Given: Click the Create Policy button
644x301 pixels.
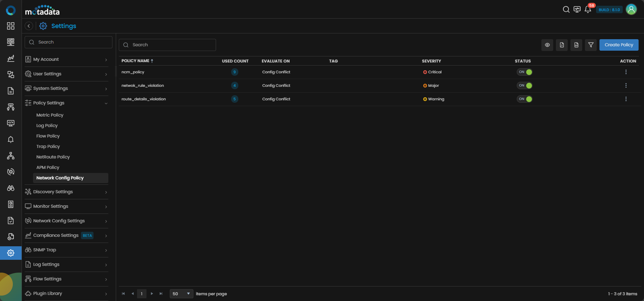Looking at the screenshot, I should pos(619,45).
